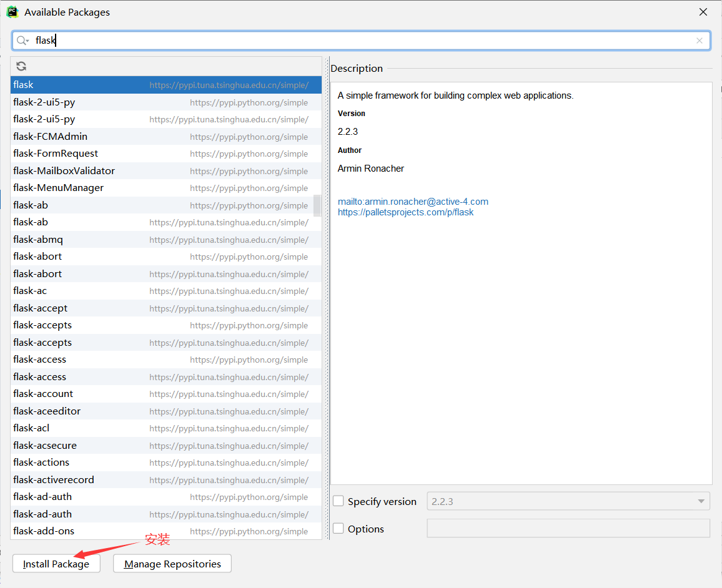Select the flask-actions package
The height and width of the screenshot is (588, 722).
(x=166, y=463)
